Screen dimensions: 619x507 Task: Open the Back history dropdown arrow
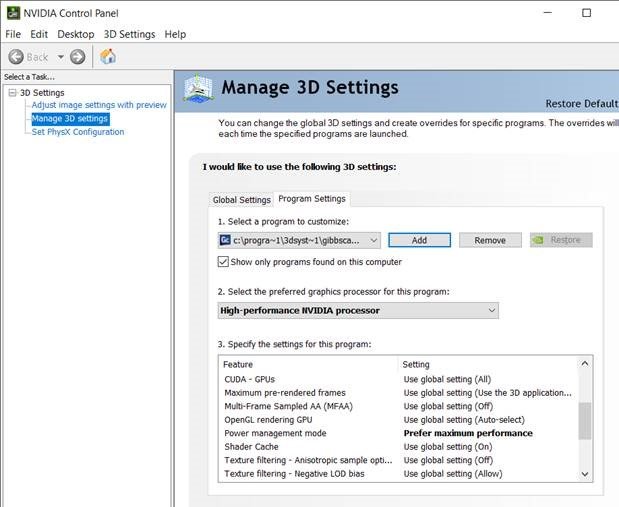(60, 57)
